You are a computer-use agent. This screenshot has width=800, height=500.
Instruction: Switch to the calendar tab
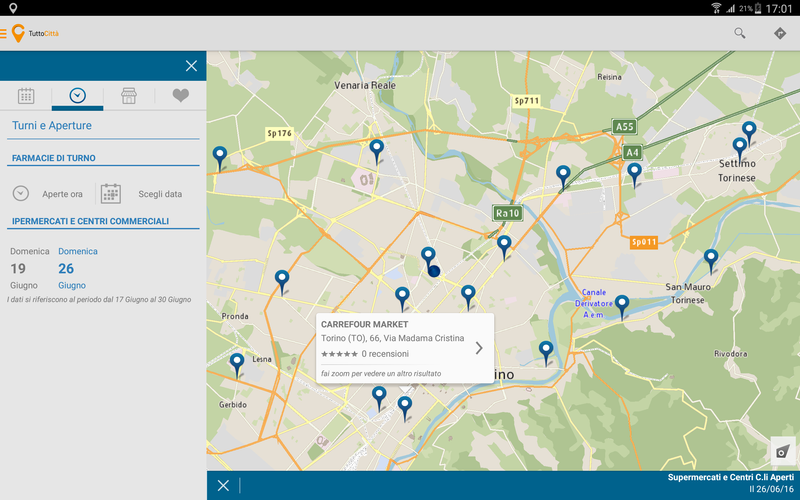pos(26,95)
